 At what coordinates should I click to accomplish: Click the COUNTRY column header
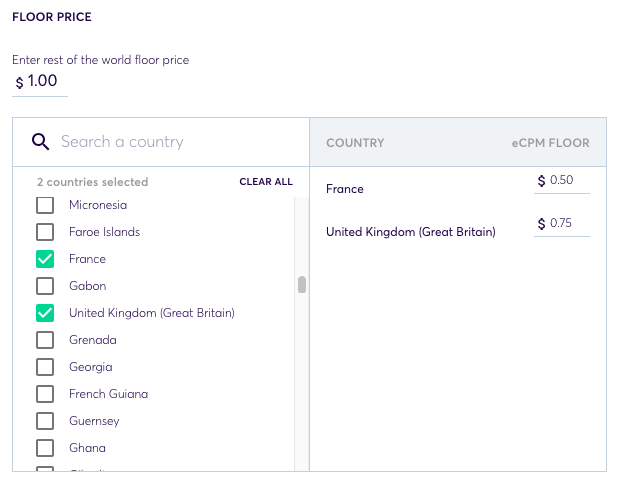tap(355, 143)
